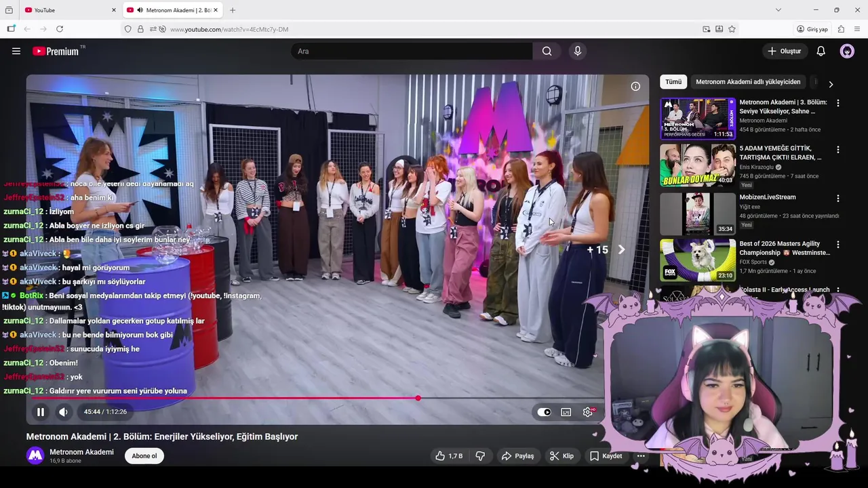Click the search magnifier button

pyautogui.click(x=547, y=51)
